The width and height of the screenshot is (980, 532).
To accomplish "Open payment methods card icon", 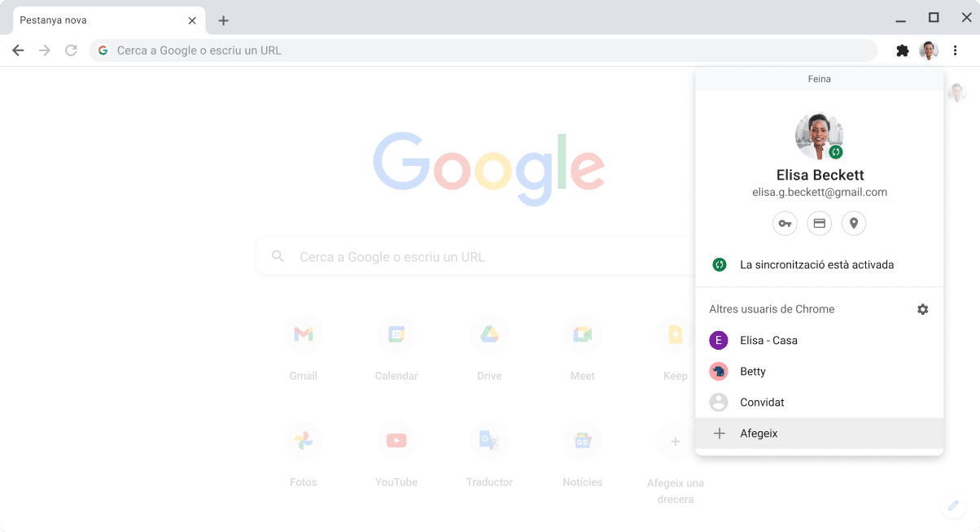I will (x=819, y=223).
